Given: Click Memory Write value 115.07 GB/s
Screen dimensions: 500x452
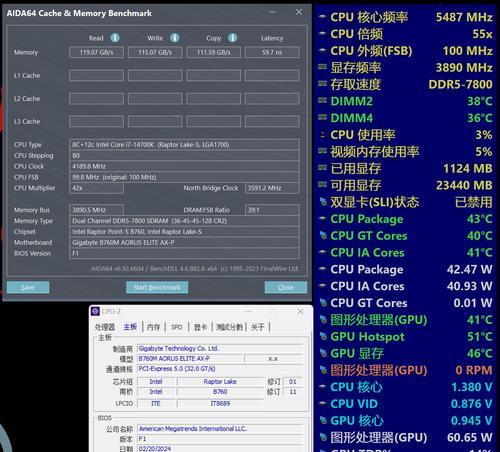Looking at the screenshot, I should click(155, 52).
